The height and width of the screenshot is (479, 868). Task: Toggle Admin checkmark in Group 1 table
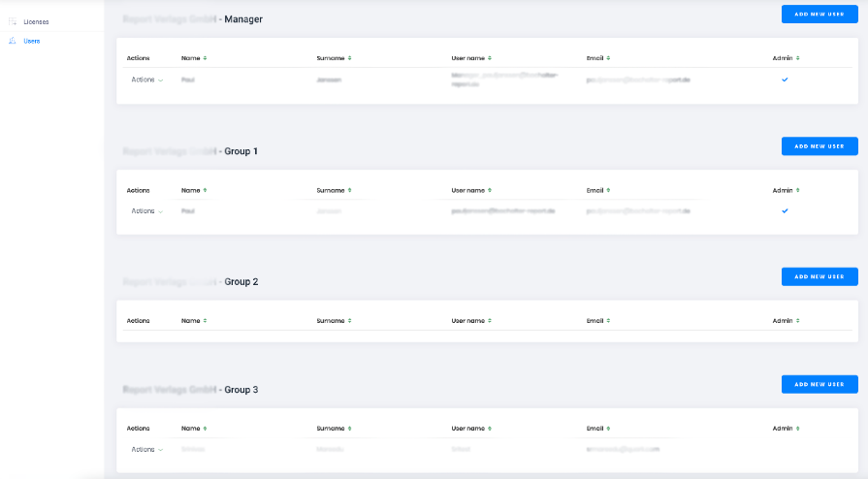pyautogui.click(x=785, y=210)
